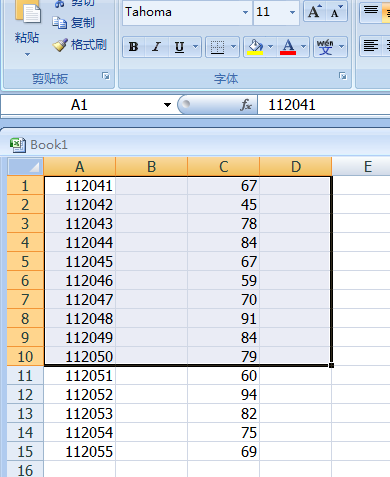Apply the red font color

pyautogui.click(x=288, y=47)
